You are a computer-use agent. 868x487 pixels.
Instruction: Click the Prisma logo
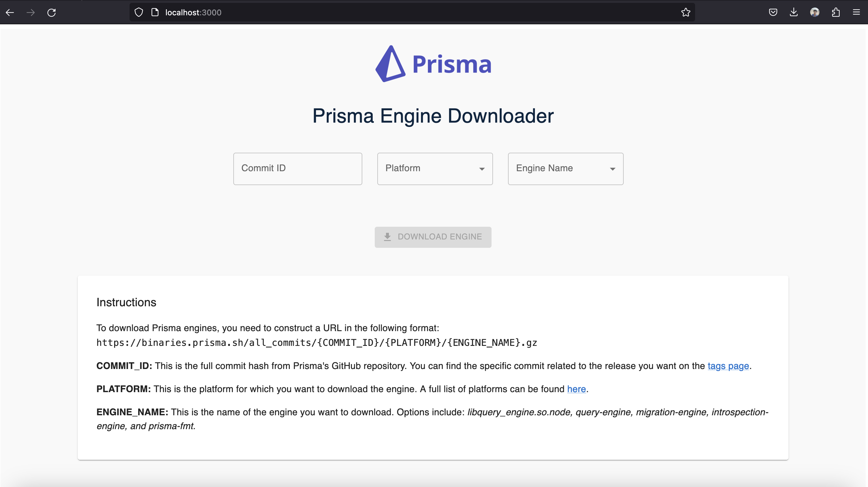433,64
